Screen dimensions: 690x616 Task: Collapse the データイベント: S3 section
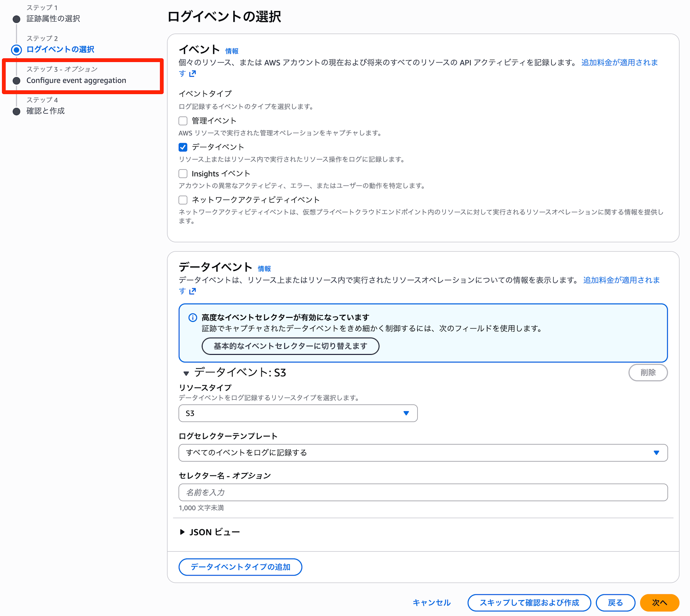tap(186, 373)
